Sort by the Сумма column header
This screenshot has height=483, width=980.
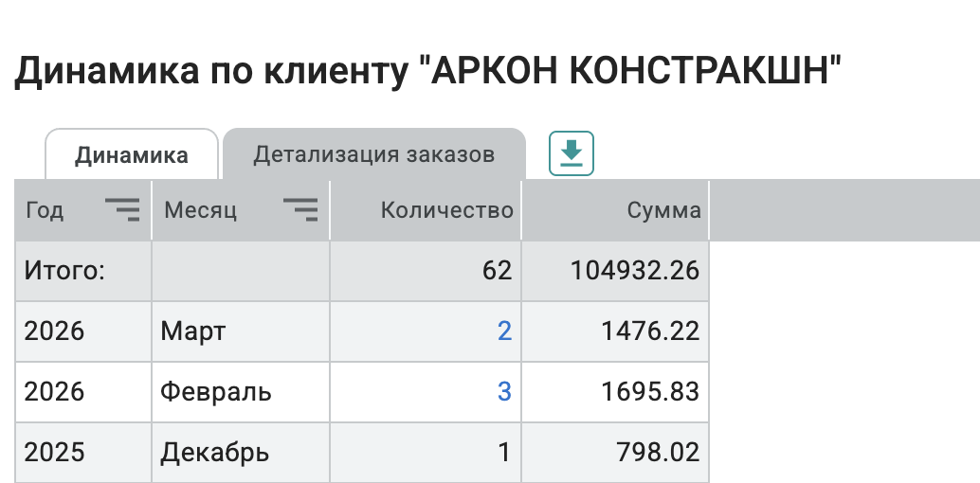click(663, 210)
